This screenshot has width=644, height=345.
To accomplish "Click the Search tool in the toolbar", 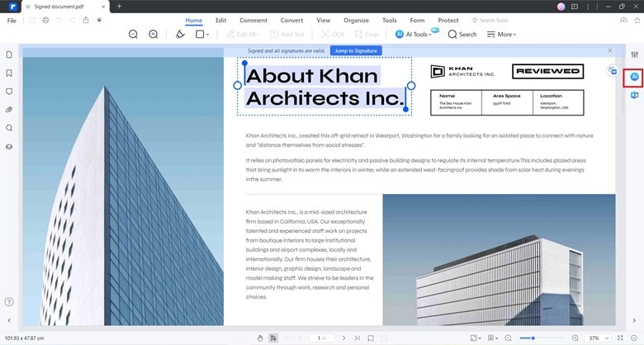I will tap(462, 35).
